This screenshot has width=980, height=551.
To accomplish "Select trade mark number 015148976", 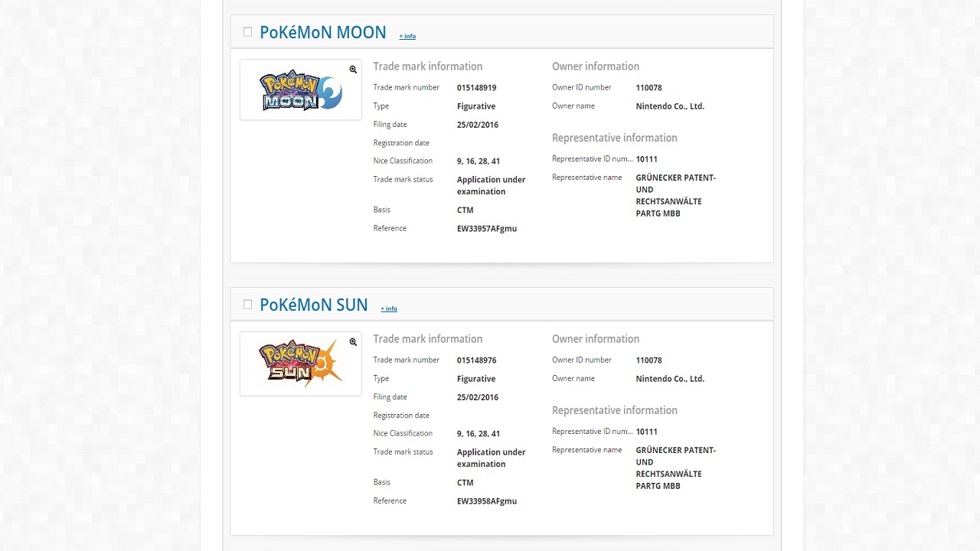I will 476,360.
